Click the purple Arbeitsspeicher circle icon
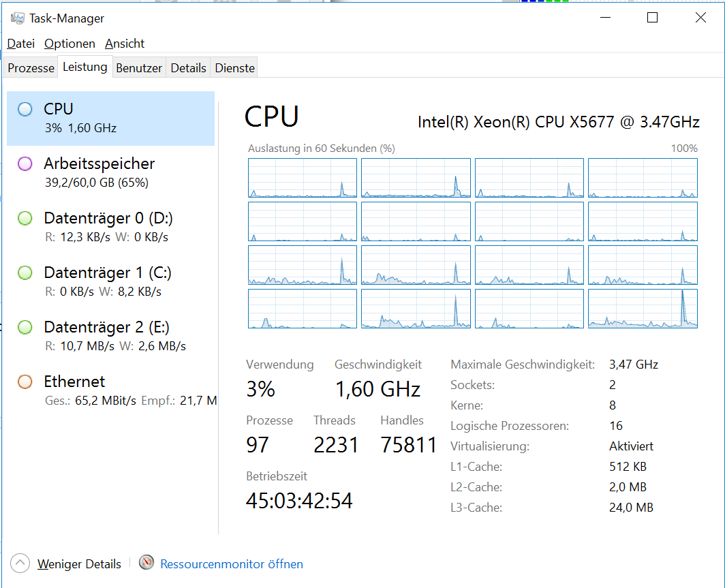Screen dimensions: 725x588 click(25, 164)
